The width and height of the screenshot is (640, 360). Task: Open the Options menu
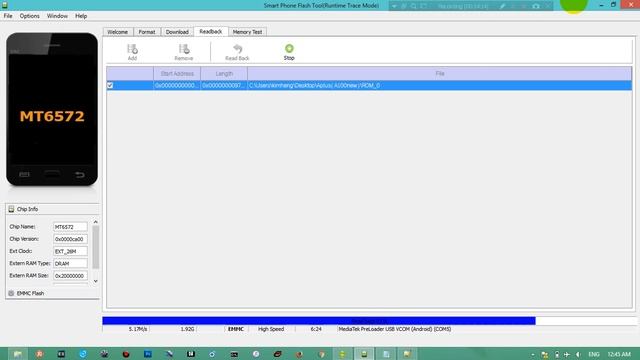tap(29, 16)
